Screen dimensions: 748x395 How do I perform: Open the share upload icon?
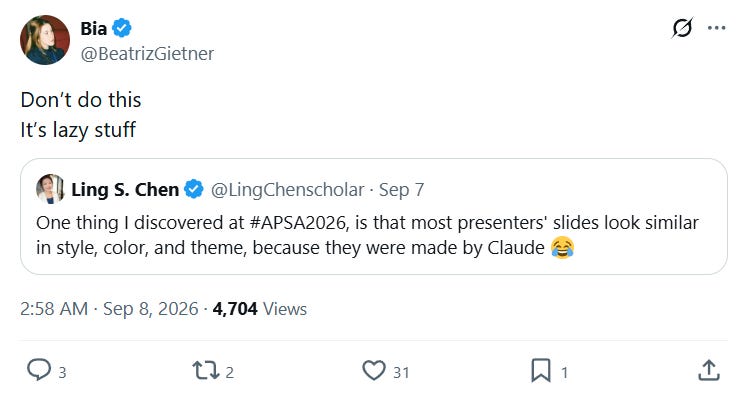tap(709, 370)
